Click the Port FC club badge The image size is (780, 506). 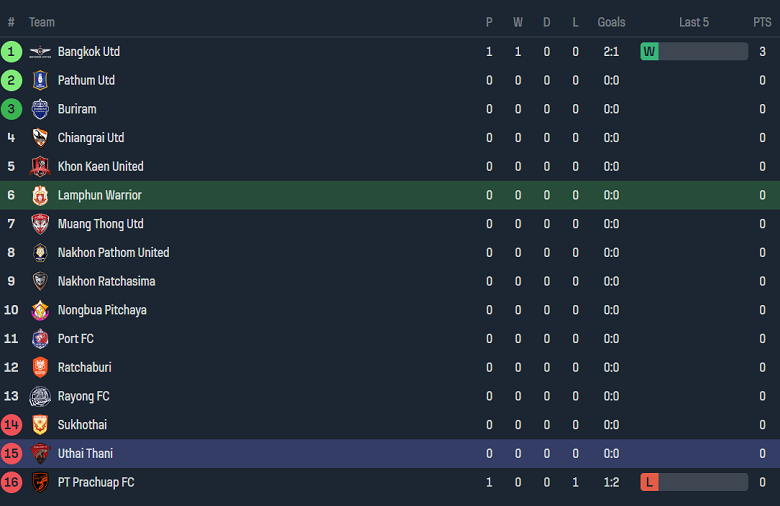click(40, 339)
